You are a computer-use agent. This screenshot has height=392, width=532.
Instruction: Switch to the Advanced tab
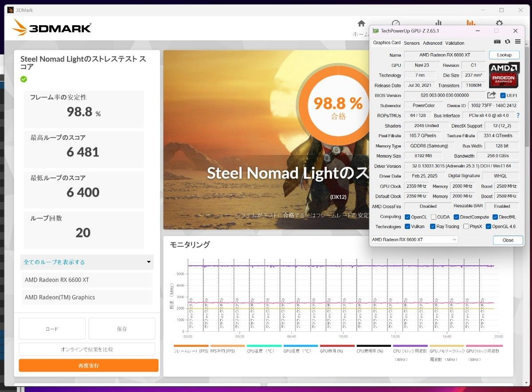coord(432,43)
